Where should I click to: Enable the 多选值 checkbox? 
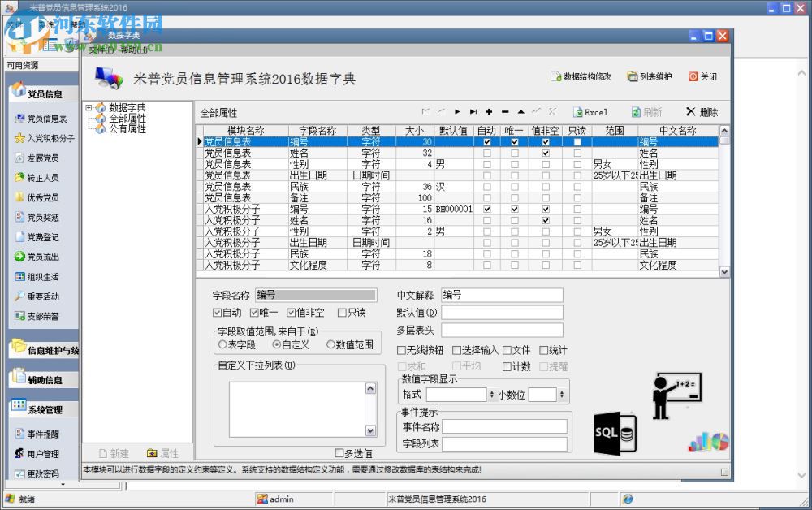click(339, 453)
